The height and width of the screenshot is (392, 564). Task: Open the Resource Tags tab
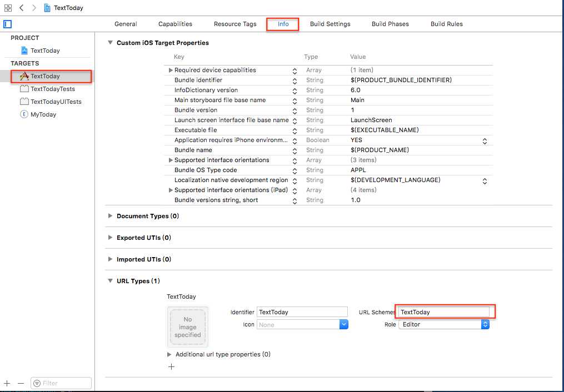(235, 24)
